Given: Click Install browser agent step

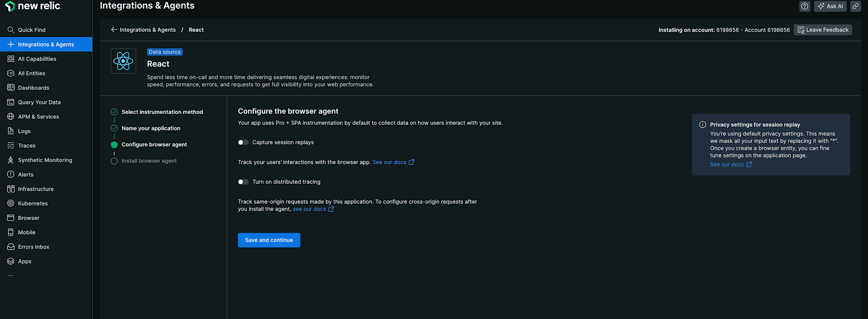Looking at the screenshot, I should (149, 161).
